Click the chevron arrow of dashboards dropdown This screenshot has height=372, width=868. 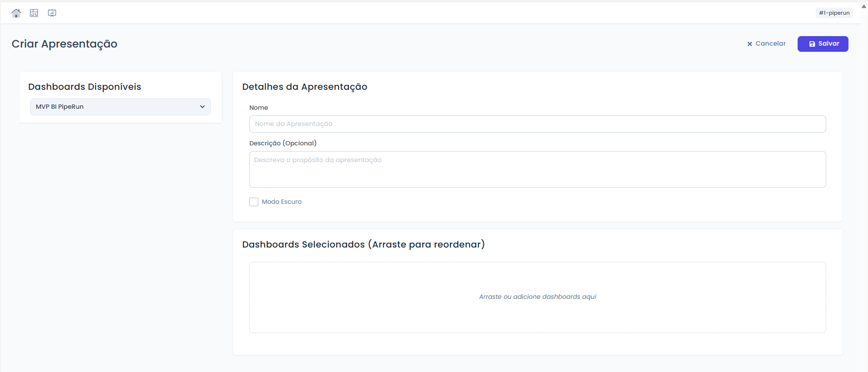(202, 107)
